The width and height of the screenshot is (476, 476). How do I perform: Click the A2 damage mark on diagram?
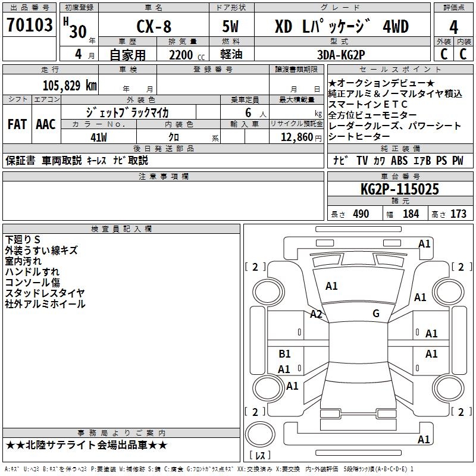coord(316,314)
